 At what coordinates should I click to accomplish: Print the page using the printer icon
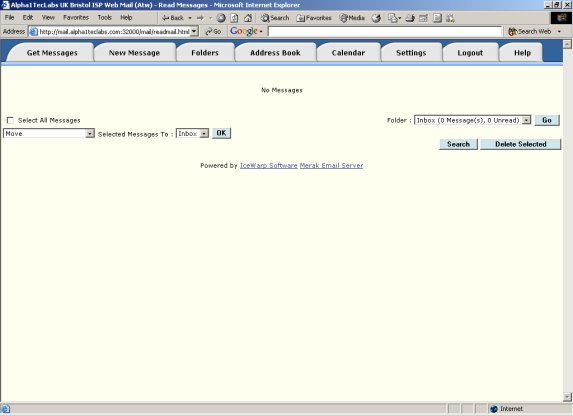click(410, 18)
